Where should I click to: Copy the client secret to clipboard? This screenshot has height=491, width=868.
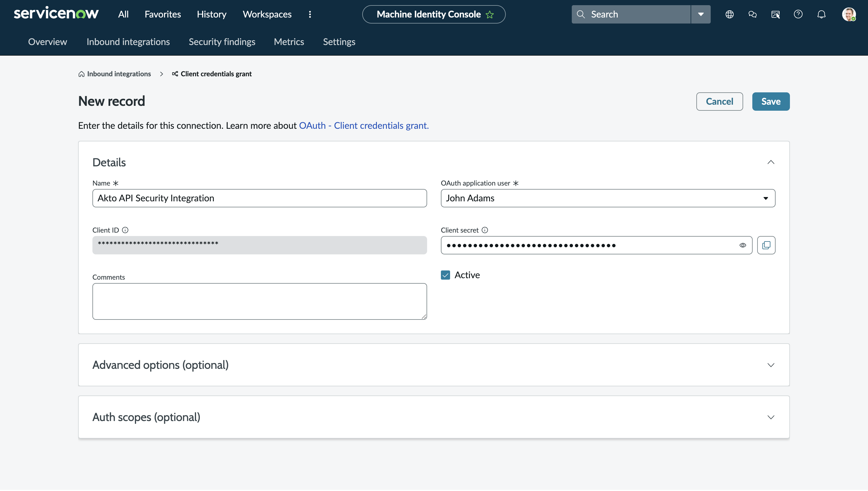[766, 245]
